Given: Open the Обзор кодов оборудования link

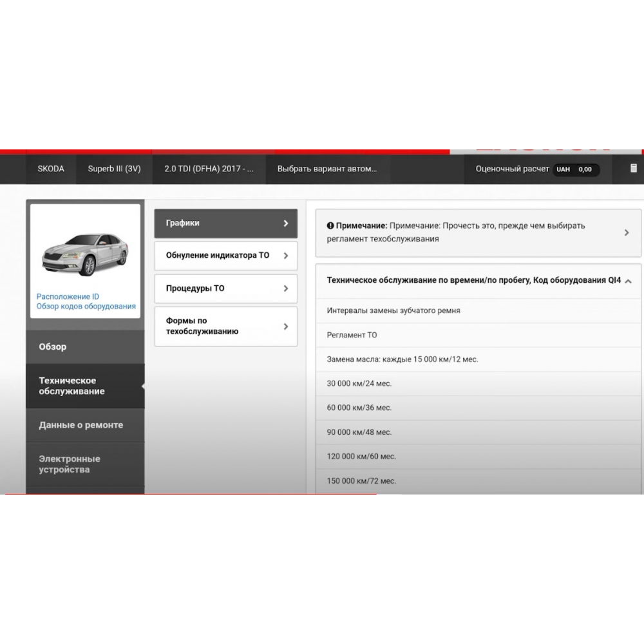Looking at the screenshot, I should pyautogui.click(x=86, y=307).
